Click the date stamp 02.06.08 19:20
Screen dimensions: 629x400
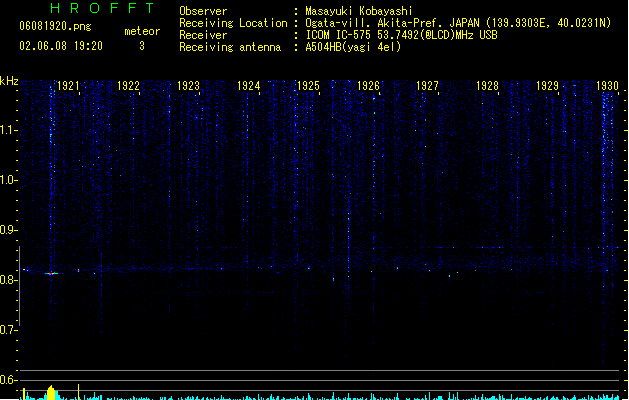(61, 46)
